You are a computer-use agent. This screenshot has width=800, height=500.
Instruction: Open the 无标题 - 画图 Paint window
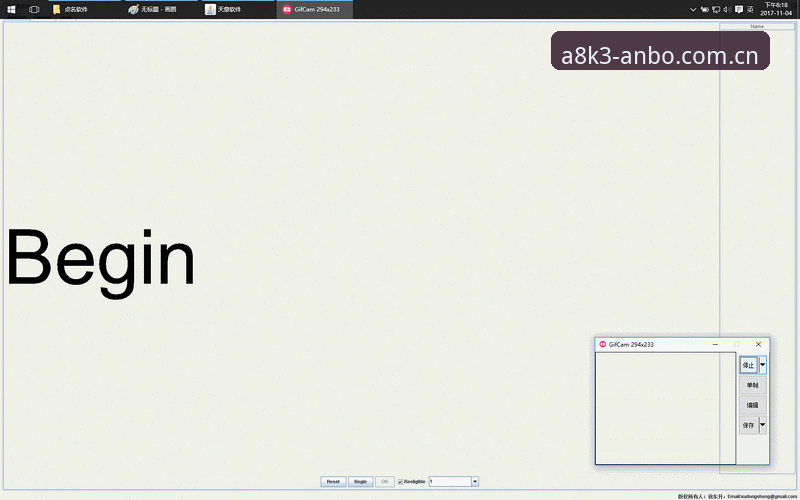(x=162, y=9)
